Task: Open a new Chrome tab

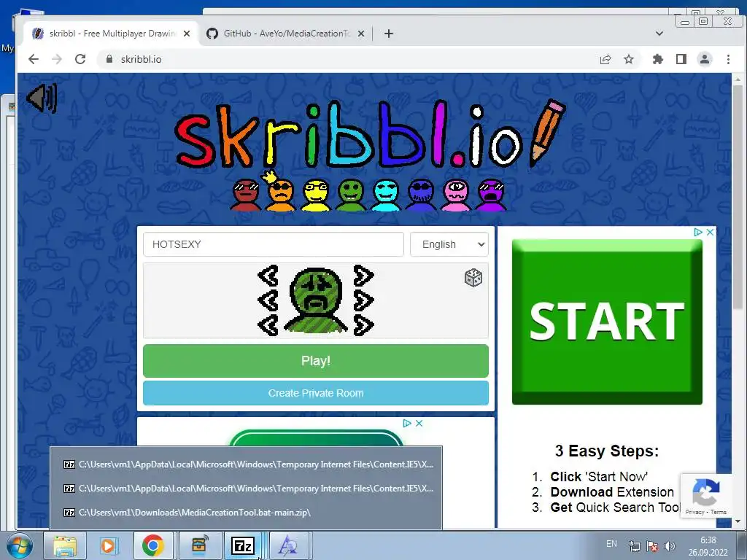Action: coord(389,34)
